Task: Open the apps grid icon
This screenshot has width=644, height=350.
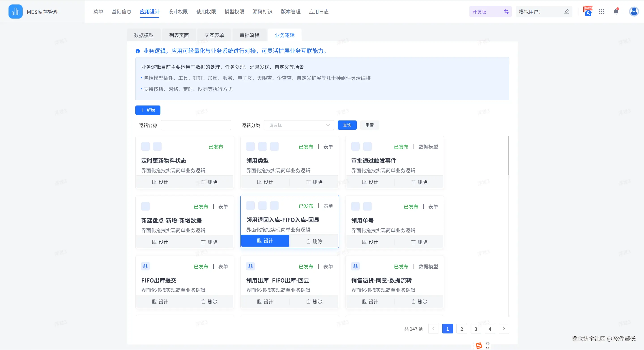Action: pos(601,11)
